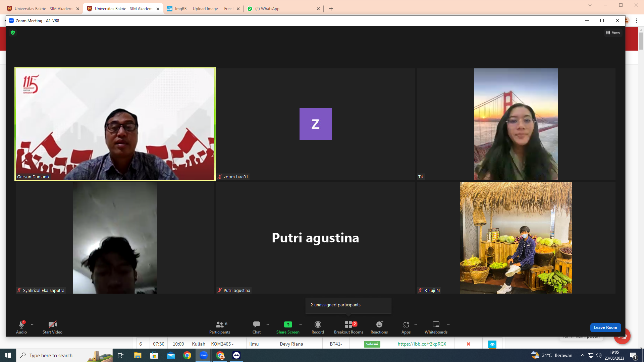The width and height of the screenshot is (644, 362).
Task: Unmute the Audio microphone button
Action: coord(21,327)
